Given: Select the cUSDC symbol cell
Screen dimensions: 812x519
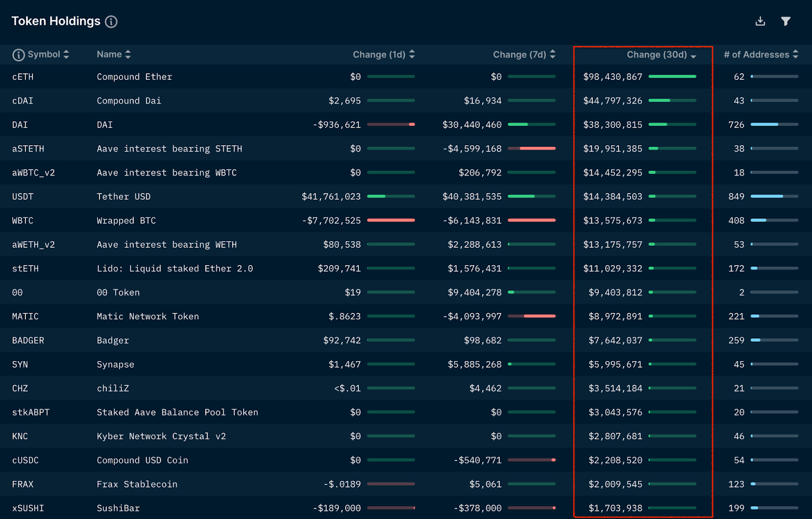Looking at the screenshot, I should pos(25,460).
